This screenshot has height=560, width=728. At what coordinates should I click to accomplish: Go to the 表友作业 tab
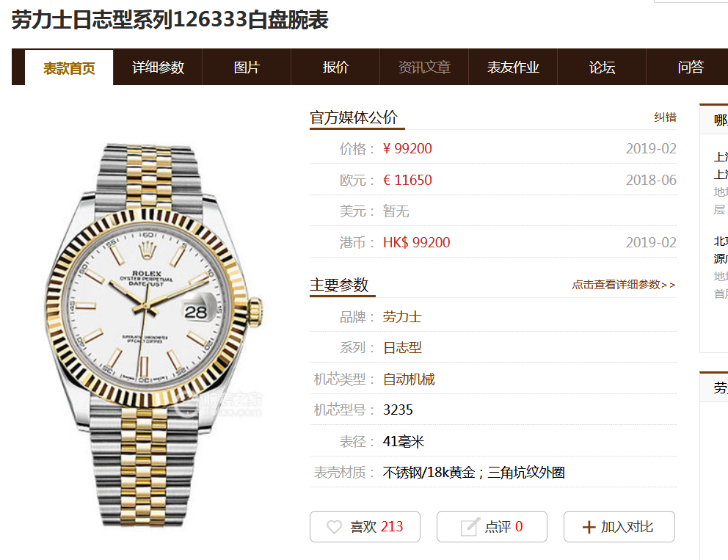(x=512, y=68)
